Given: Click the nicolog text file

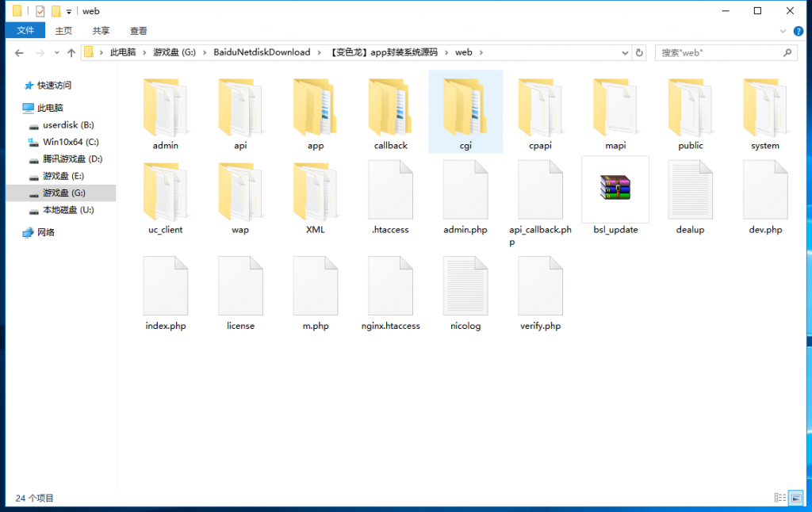Looking at the screenshot, I should 465,289.
